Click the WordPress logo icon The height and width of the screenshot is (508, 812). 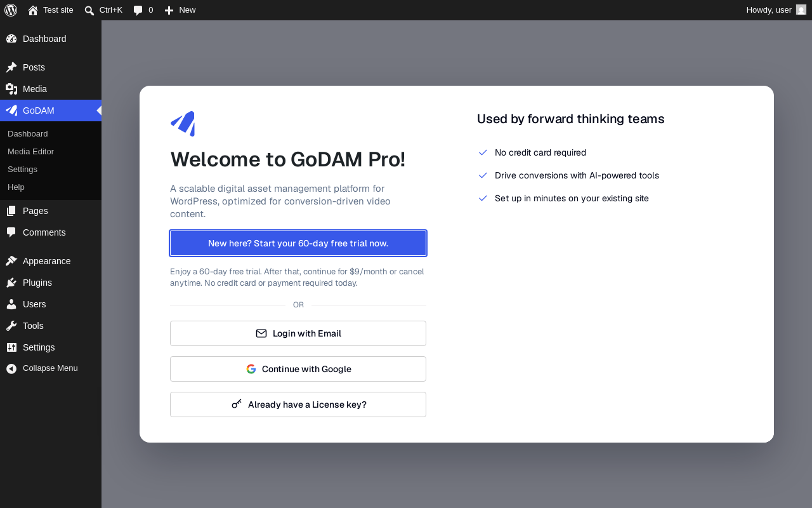click(x=11, y=10)
